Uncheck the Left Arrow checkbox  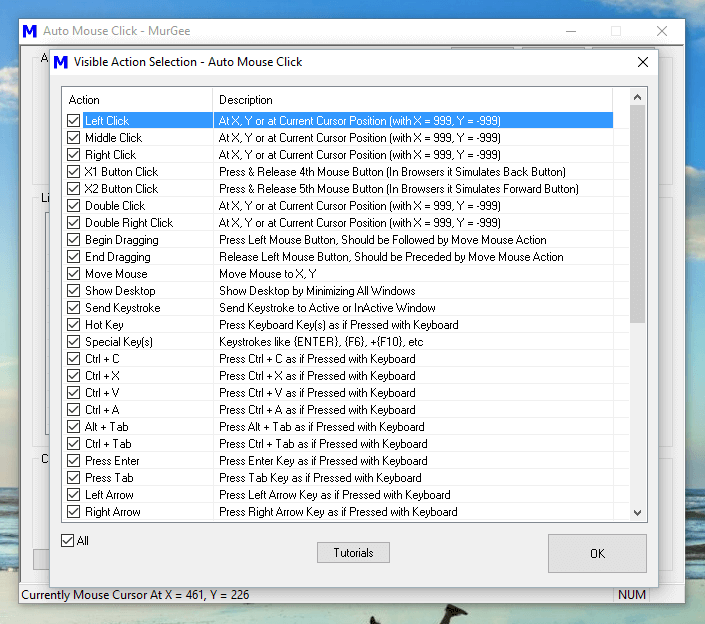73,495
